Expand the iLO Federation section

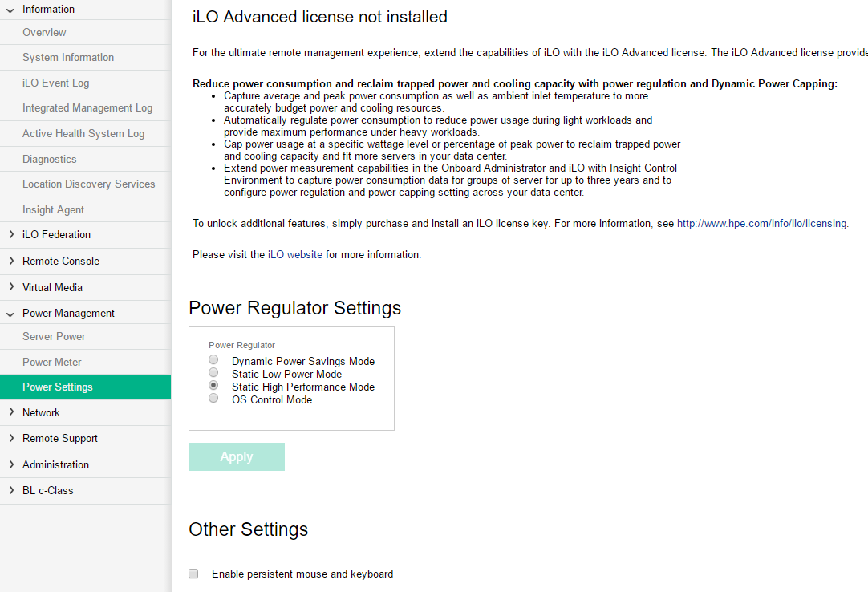pos(10,235)
